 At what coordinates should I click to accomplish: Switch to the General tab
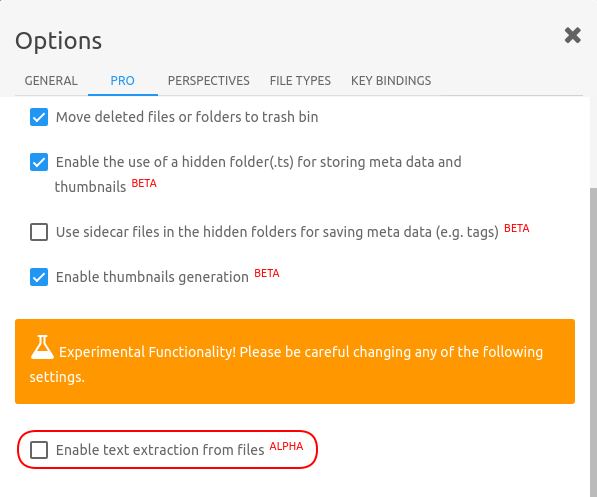pos(51,81)
